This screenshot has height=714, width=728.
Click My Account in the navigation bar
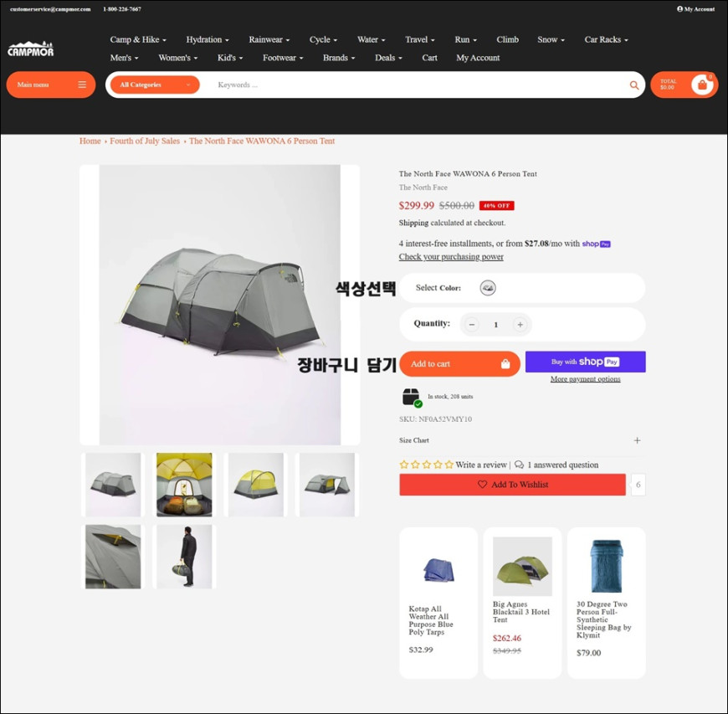coord(478,58)
